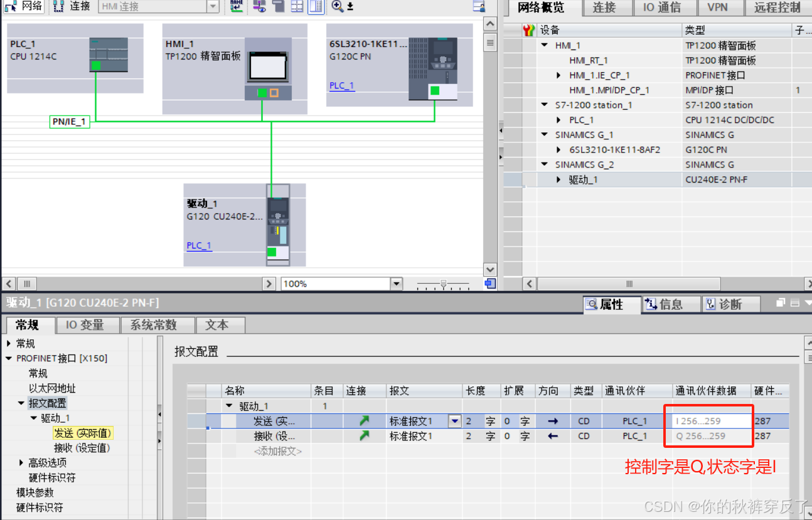The height and width of the screenshot is (520, 812).
Task: Select 报文配置 tree item
Action: (47, 403)
